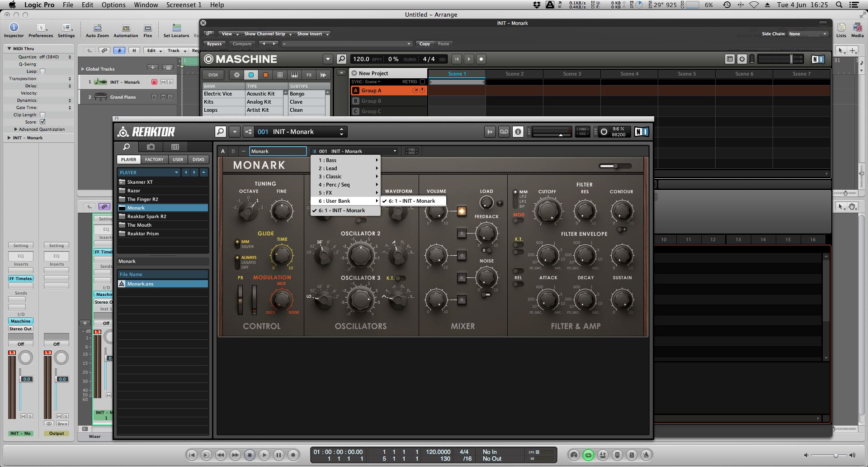Image resolution: width=868 pixels, height=467 pixels.
Task: Click the Maschine DISK button
Action: point(213,75)
